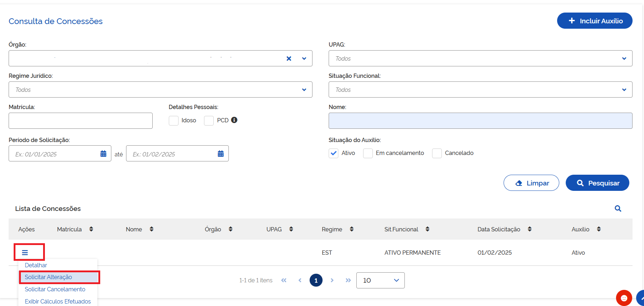Click the Pesquisar button
The height and width of the screenshot is (306, 644).
(597, 183)
